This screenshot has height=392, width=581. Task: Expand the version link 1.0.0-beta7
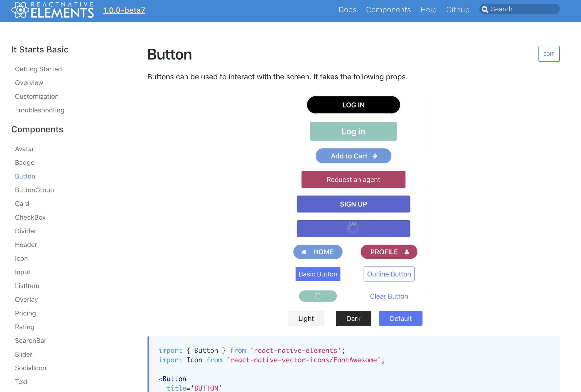coord(124,10)
